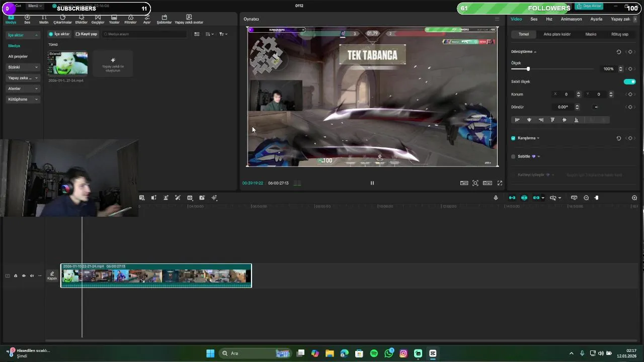This screenshot has height=362, width=644.
Task: Switch media list to grid view icon
Action: click(197, 34)
